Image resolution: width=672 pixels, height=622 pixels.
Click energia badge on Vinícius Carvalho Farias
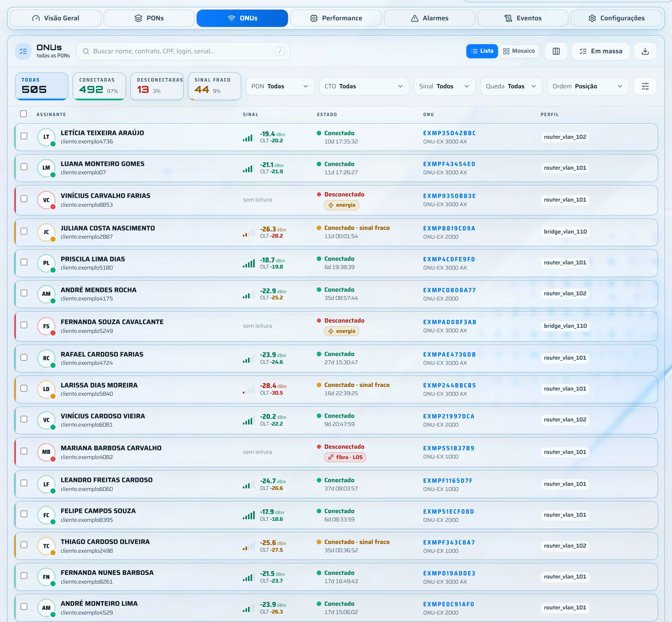(x=341, y=205)
